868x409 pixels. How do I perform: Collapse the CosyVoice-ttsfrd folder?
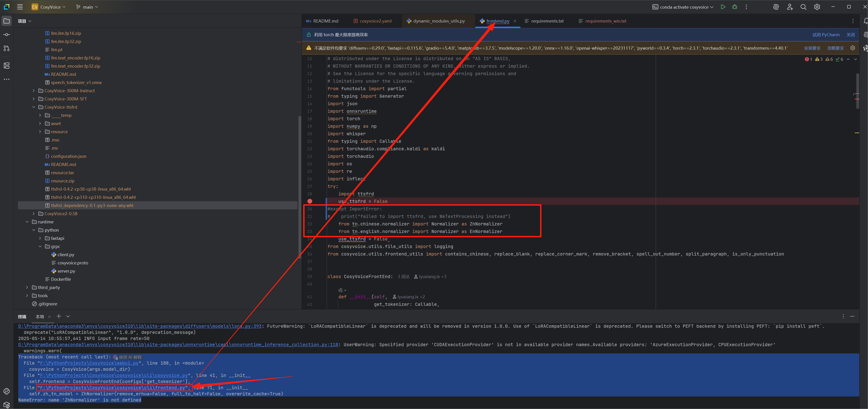tap(34, 107)
